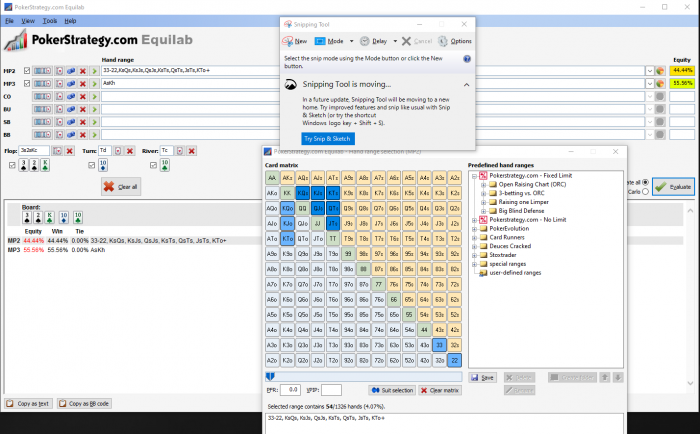Click New snip in Snipping Tool
This screenshot has width=700, height=434.
coord(295,41)
